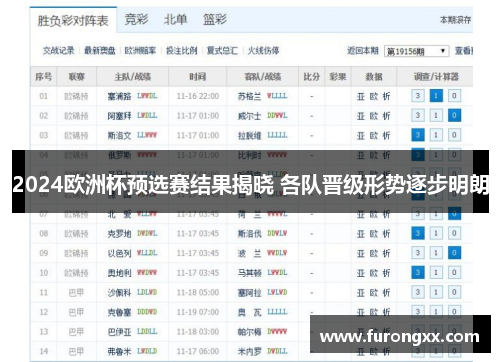Switch to the 竞彩 tab
The height and width of the screenshot is (362, 500).
pos(136,19)
